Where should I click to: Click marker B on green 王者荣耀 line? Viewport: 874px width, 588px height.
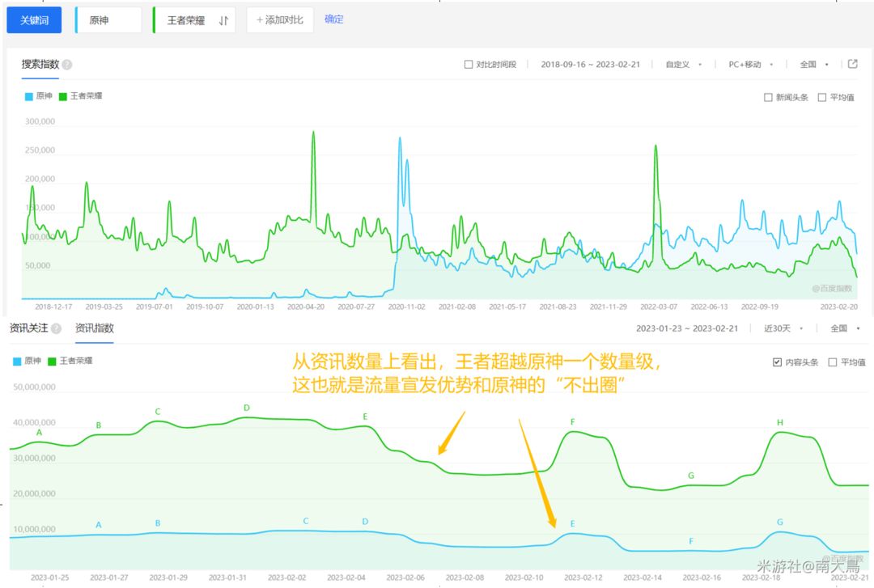point(99,425)
